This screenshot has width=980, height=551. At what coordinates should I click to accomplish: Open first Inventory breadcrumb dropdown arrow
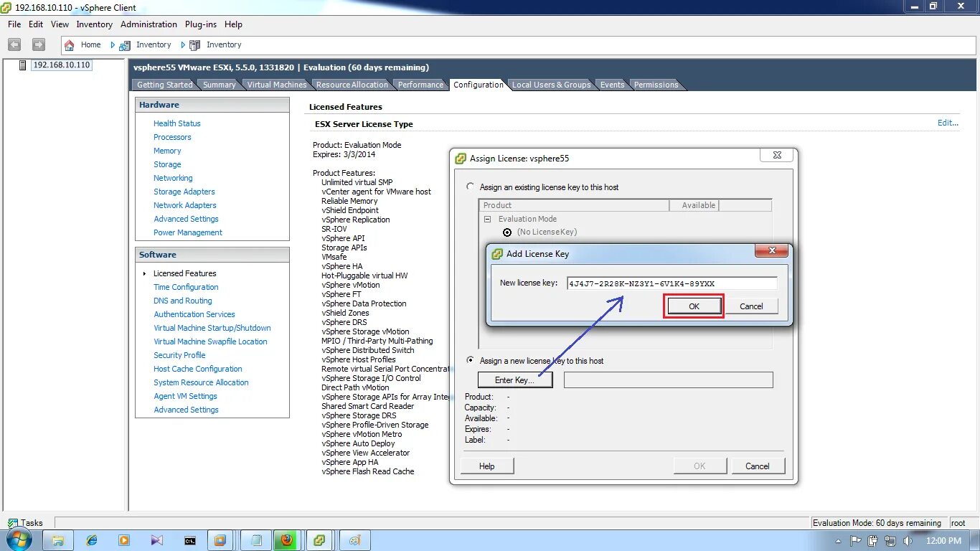113,44
